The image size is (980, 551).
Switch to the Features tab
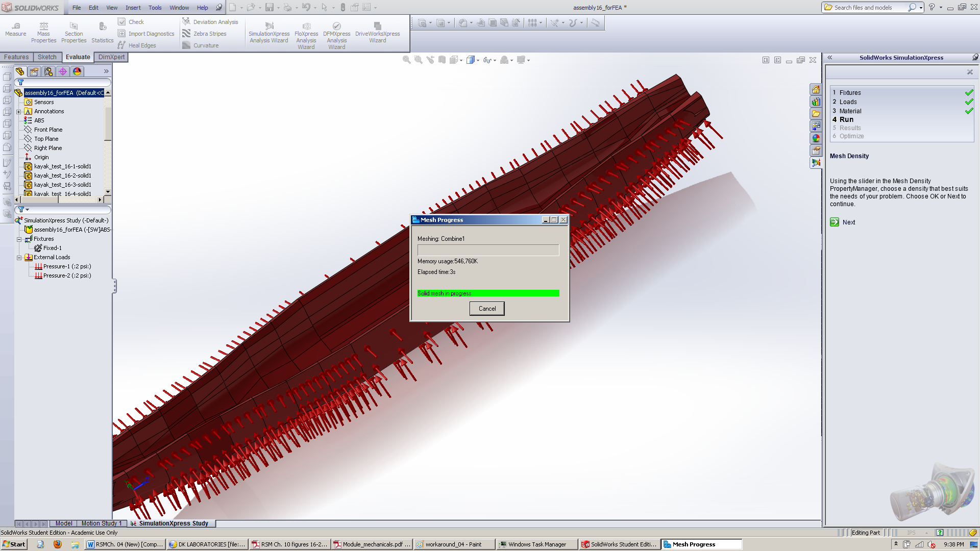(x=16, y=57)
